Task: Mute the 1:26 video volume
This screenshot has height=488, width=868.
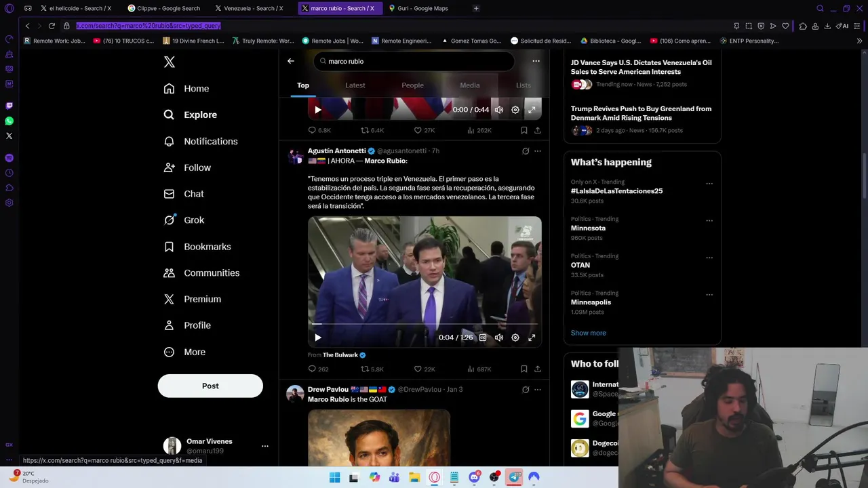Action: [x=499, y=338]
